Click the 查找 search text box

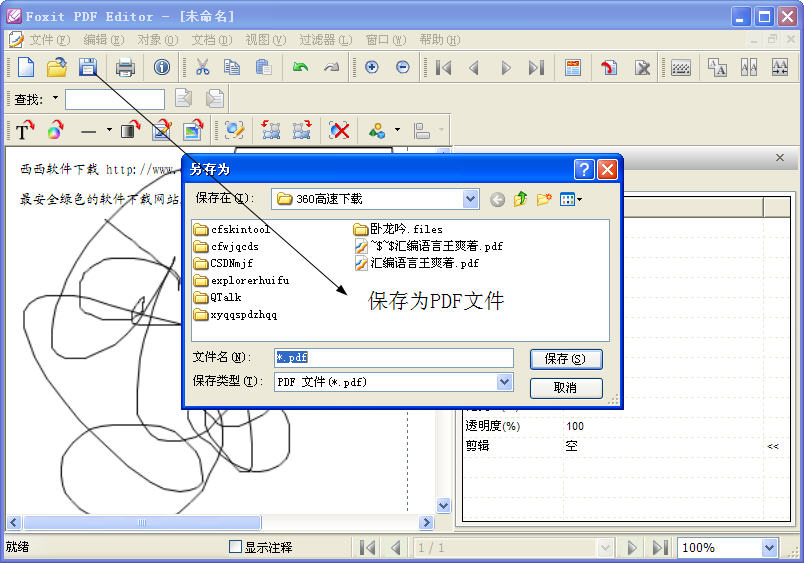click(x=115, y=99)
